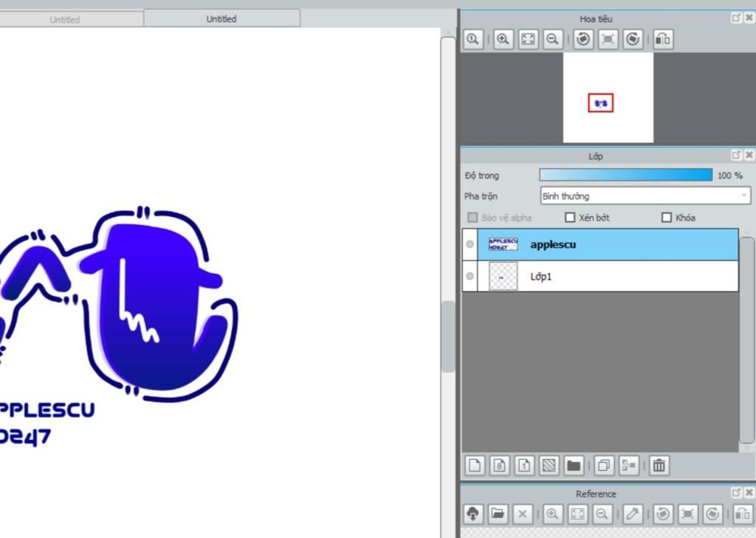The width and height of the screenshot is (756, 538).
Task: Open a reference image file
Action: (x=498, y=514)
